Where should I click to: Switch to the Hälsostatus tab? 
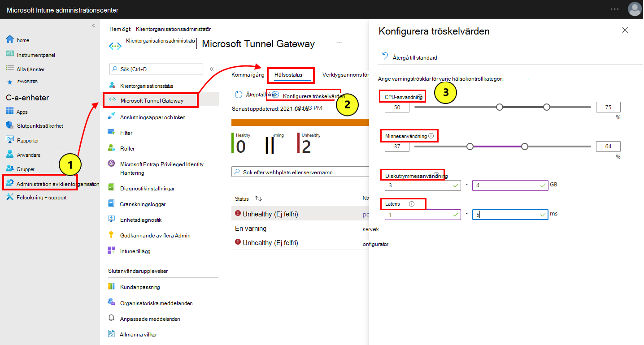click(x=288, y=74)
